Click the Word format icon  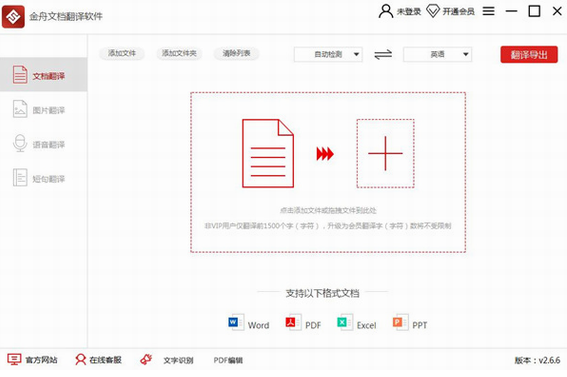(236, 322)
